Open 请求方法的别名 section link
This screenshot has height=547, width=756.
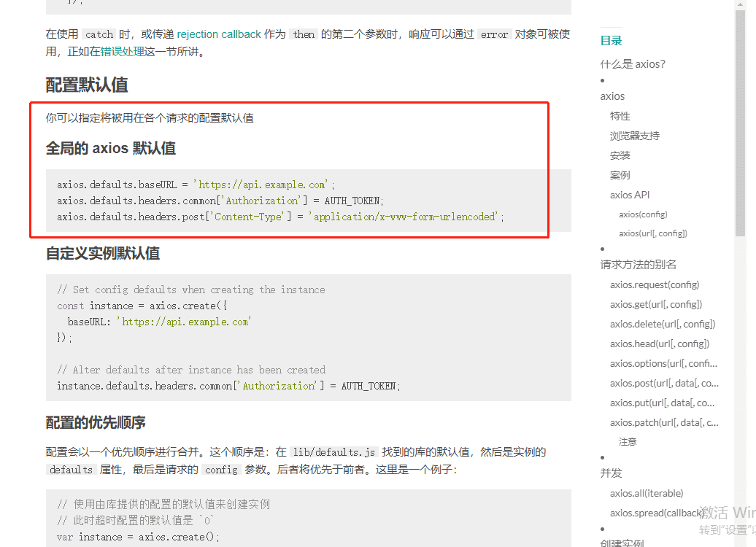click(639, 265)
